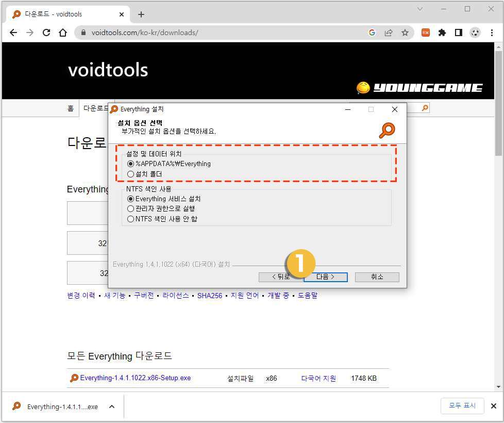Click the website search magnifier icon

425,108
